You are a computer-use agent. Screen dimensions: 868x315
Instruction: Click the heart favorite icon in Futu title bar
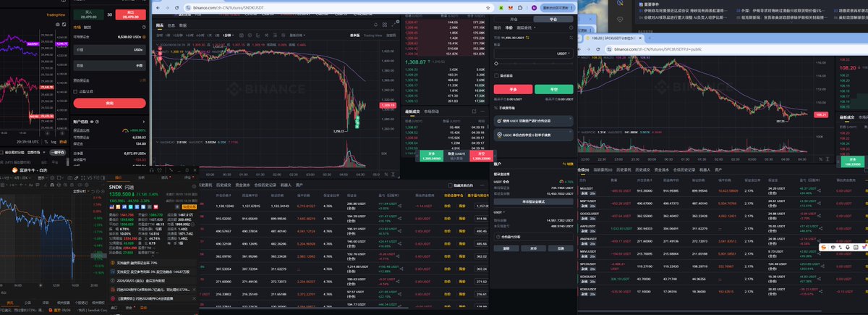[161, 169]
